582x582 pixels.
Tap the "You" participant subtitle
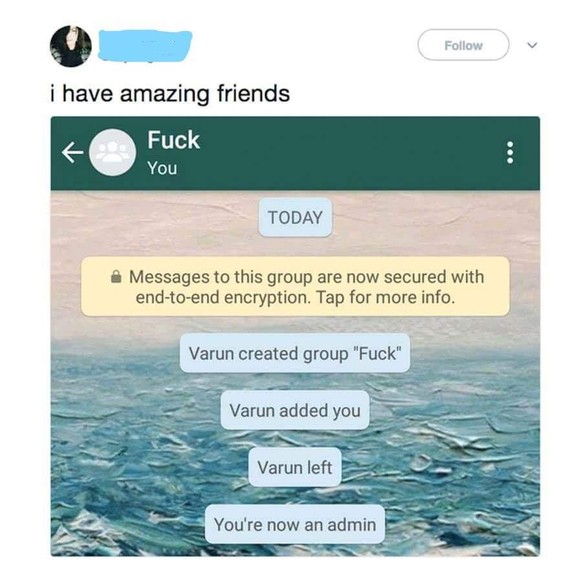(162, 168)
